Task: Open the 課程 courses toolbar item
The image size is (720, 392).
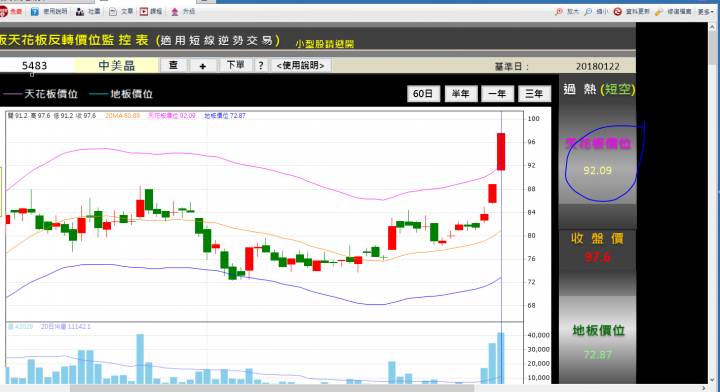Action: [x=151, y=11]
